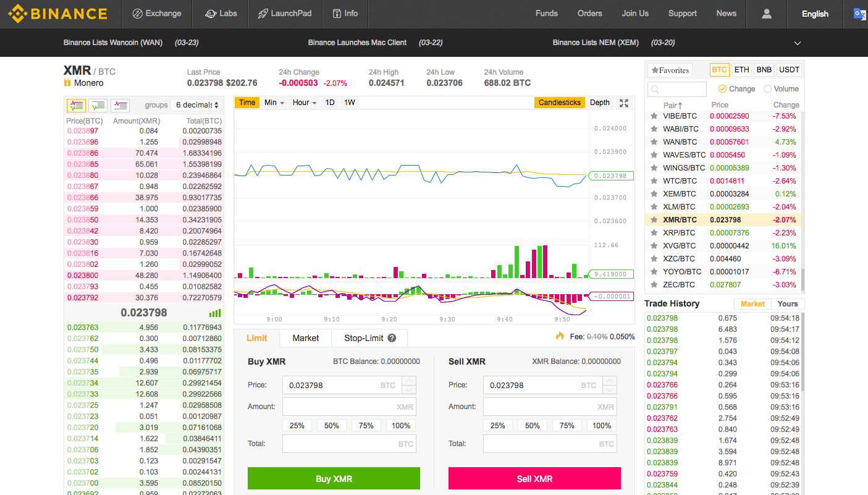Sort the market list by Pair column
This screenshot has width=868, height=495.
(x=673, y=105)
